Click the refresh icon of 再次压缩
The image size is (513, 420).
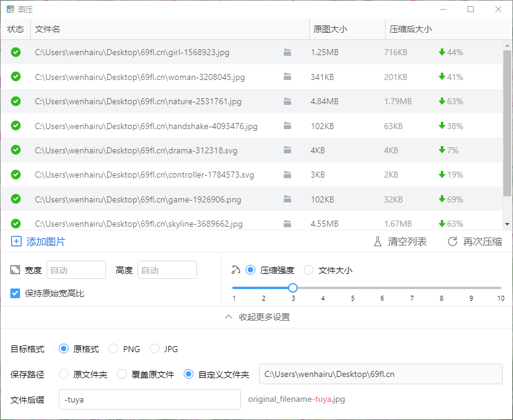(x=452, y=241)
